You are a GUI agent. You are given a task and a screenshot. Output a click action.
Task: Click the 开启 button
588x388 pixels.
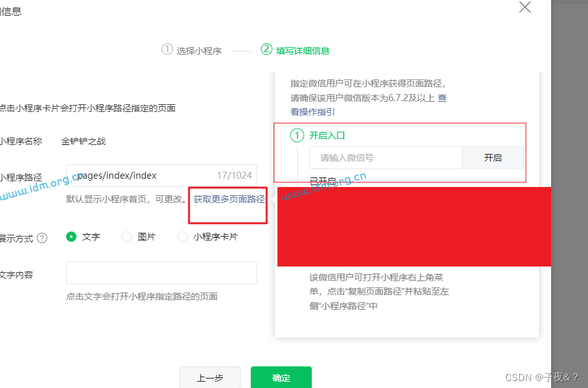(493, 158)
